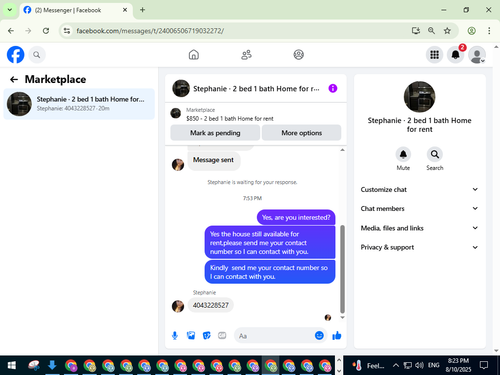Open Chrome profile icon

pos(471,31)
